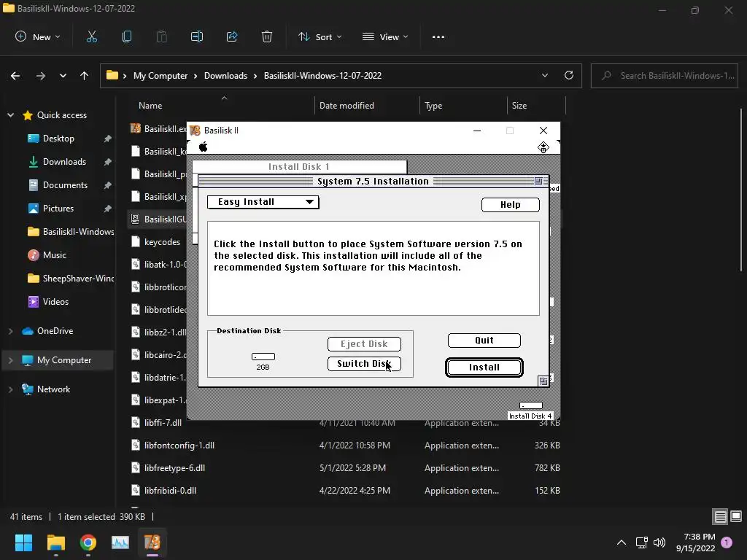Open the volume control in system tray

click(x=659, y=542)
